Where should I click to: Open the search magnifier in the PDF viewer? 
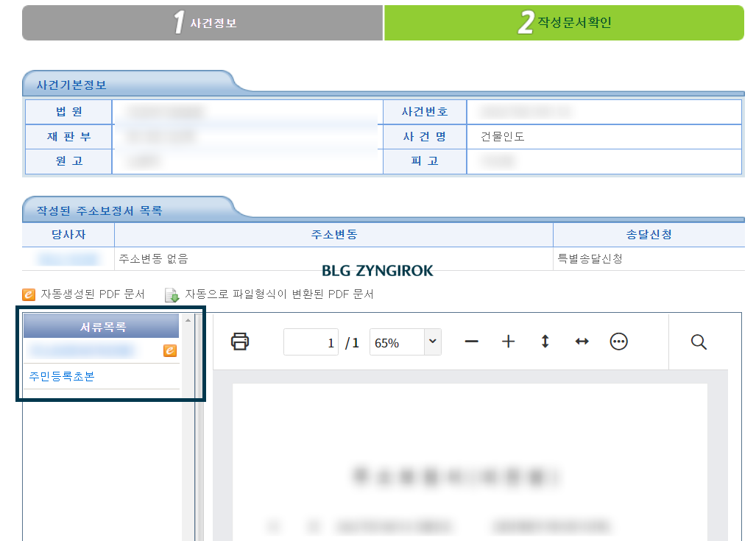[x=697, y=341]
